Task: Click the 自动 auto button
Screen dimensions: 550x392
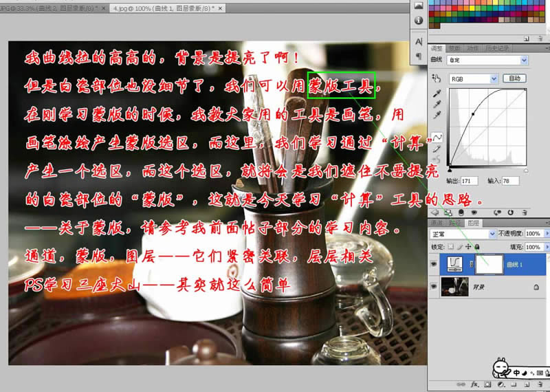Action: (x=514, y=78)
